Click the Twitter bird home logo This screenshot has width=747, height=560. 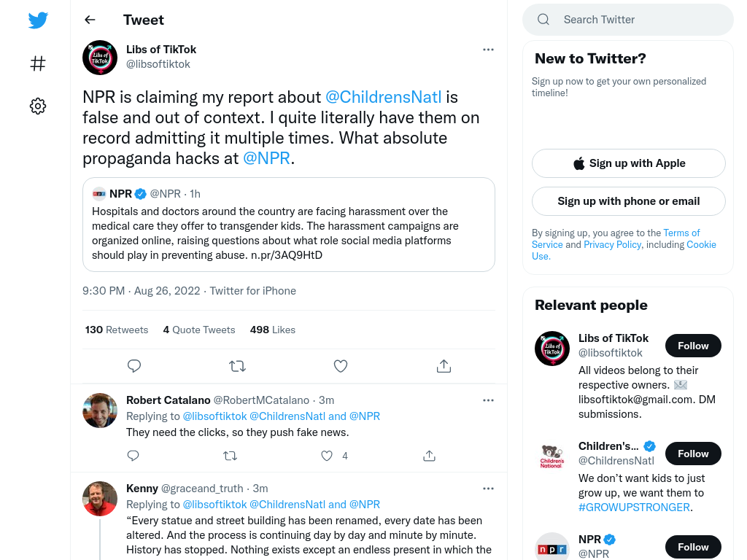tap(38, 20)
